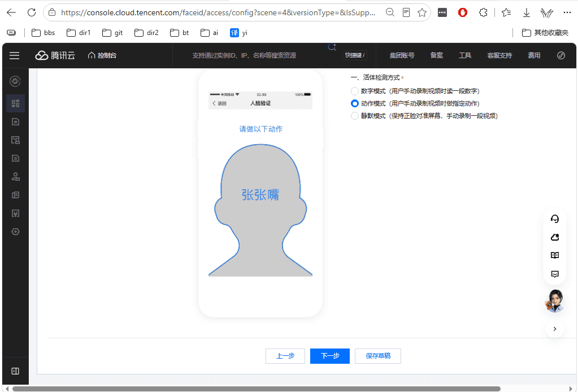Reload the page
This screenshot has height=392, width=578.
[x=32, y=12]
